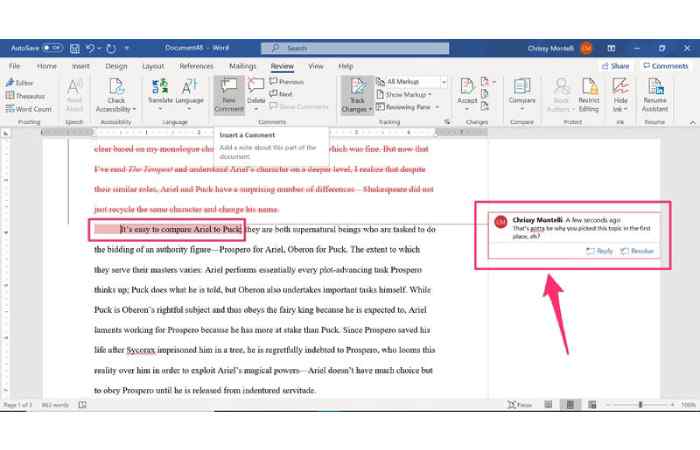700x450 pixels.
Task: Open Restrict Editing
Action: [x=590, y=91]
